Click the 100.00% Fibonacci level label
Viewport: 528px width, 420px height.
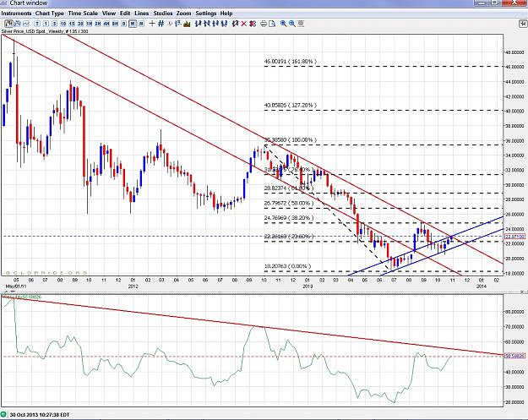click(x=291, y=139)
